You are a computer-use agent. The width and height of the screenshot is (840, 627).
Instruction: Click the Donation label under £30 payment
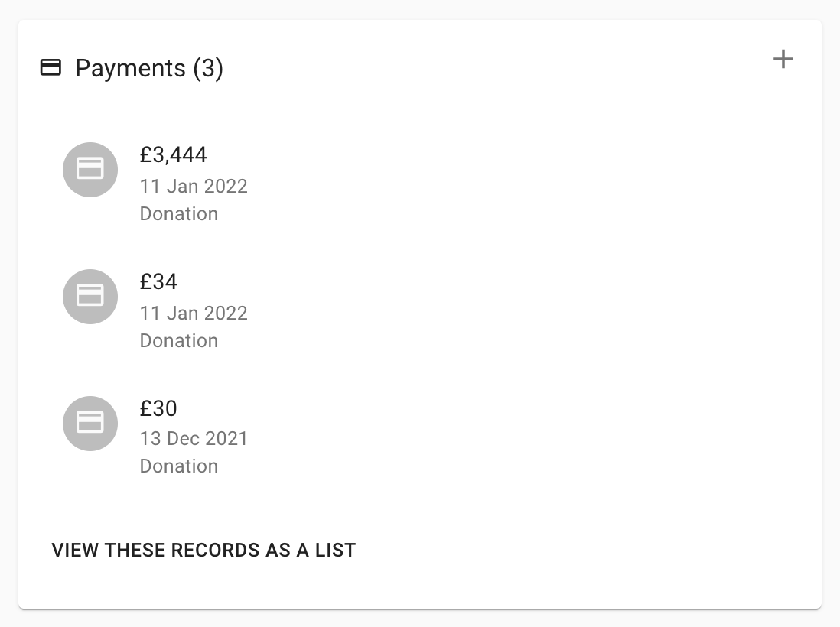pos(178,466)
